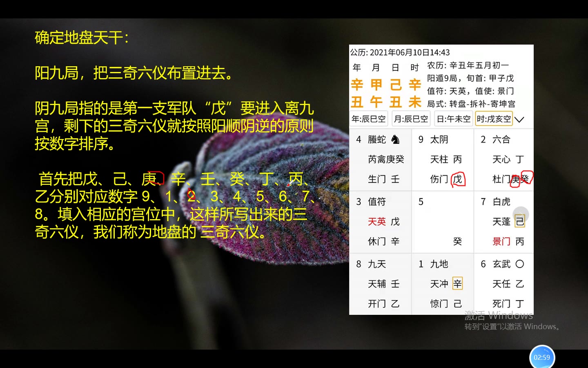
Task: Click palace 4 deity label 腾蛇
Action: (x=377, y=139)
